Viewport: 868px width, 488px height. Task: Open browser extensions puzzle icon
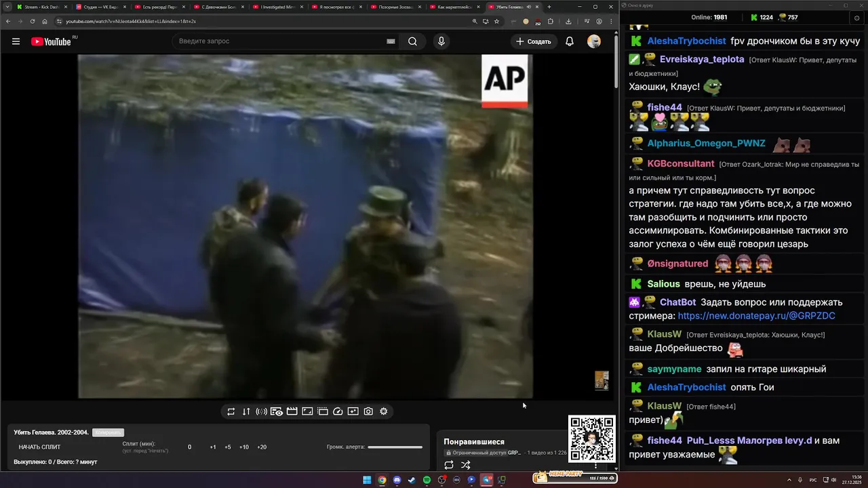pyautogui.click(x=551, y=21)
